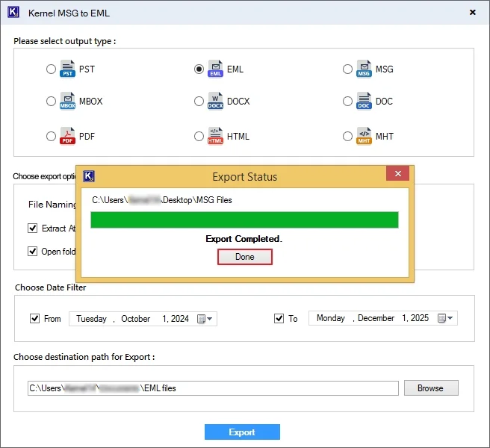Click the destination path text field
Image resolution: width=490 pixels, height=448 pixels.
[x=213, y=388]
